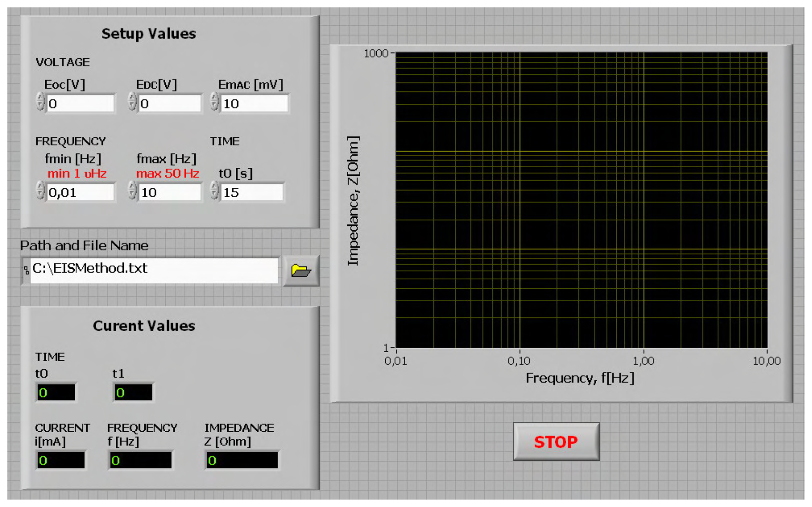This screenshot has width=812, height=507.
Task: Select the t0 [s] field showing 15
Action: click(x=252, y=193)
